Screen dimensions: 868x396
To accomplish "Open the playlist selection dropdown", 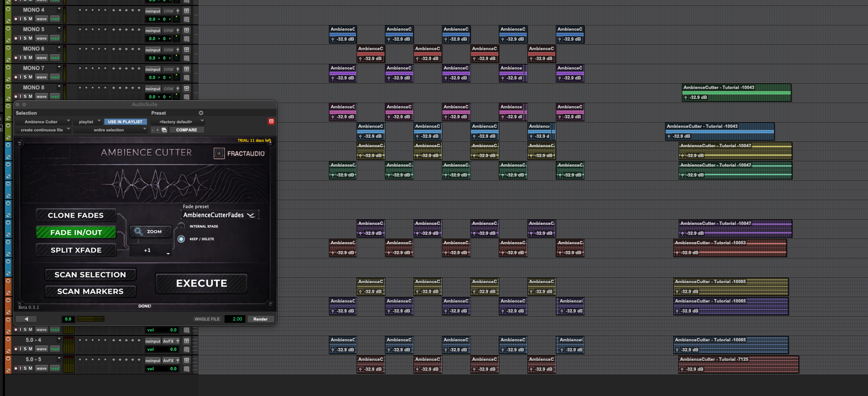I will (x=88, y=122).
